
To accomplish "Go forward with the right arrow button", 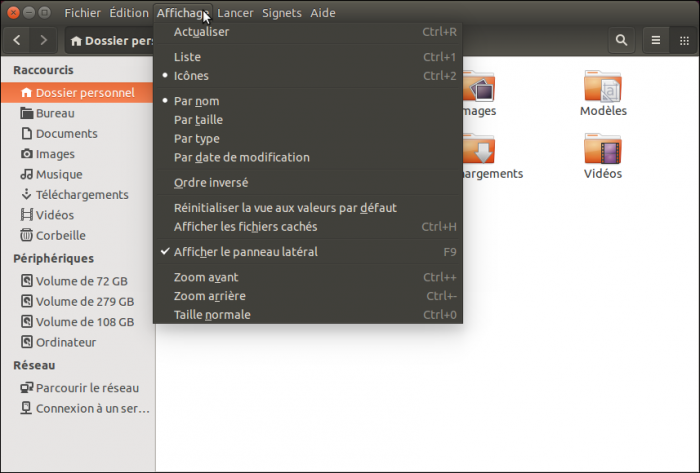I will (x=43, y=40).
